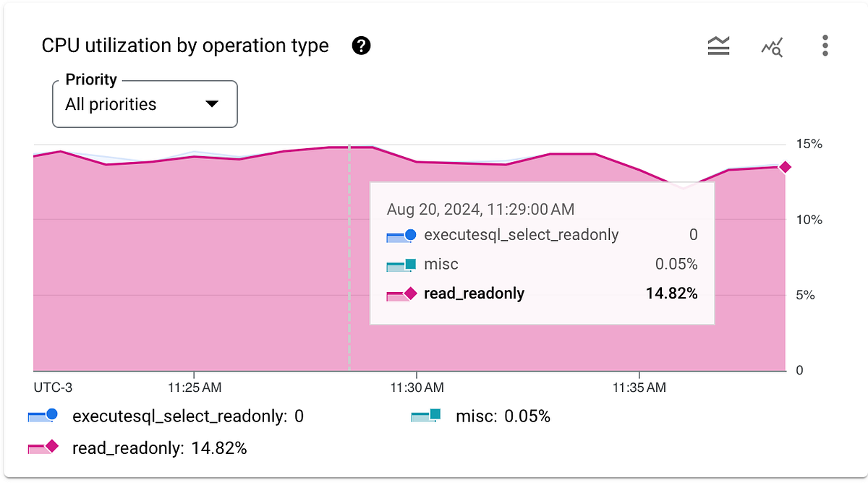Switch to stacked area chart view

point(718,45)
